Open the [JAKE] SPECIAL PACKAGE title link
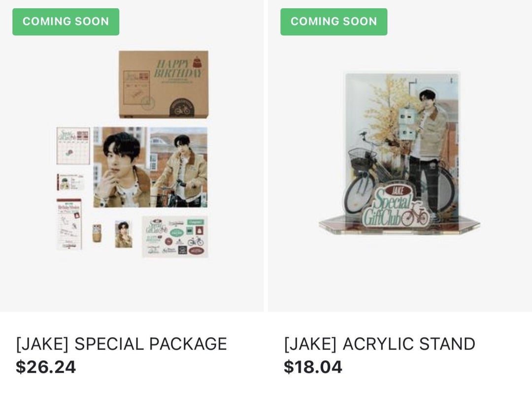The width and height of the screenshot is (532, 402). (x=122, y=344)
